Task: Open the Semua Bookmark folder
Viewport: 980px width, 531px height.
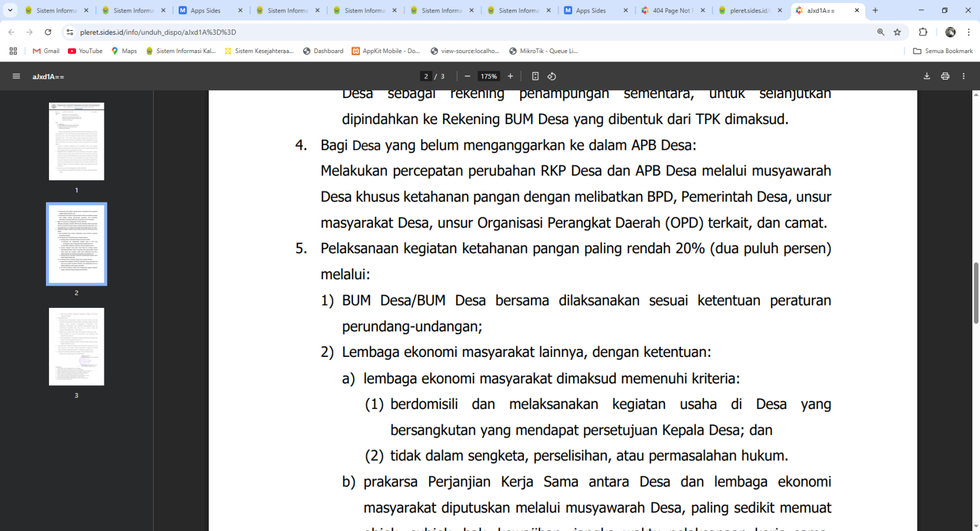Action: point(943,51)
